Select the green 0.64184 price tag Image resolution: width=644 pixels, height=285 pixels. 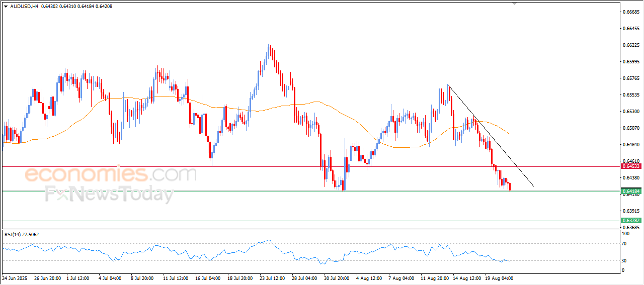631,191
